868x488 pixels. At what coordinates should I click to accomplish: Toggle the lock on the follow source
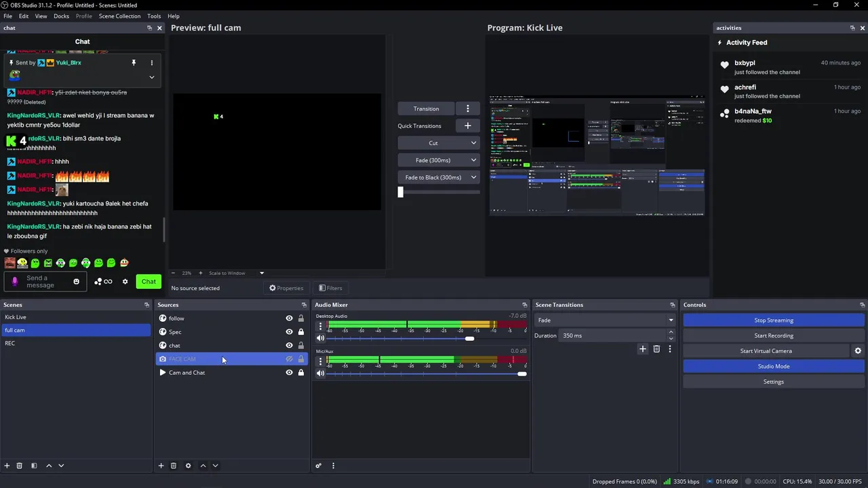coord(301,319)
